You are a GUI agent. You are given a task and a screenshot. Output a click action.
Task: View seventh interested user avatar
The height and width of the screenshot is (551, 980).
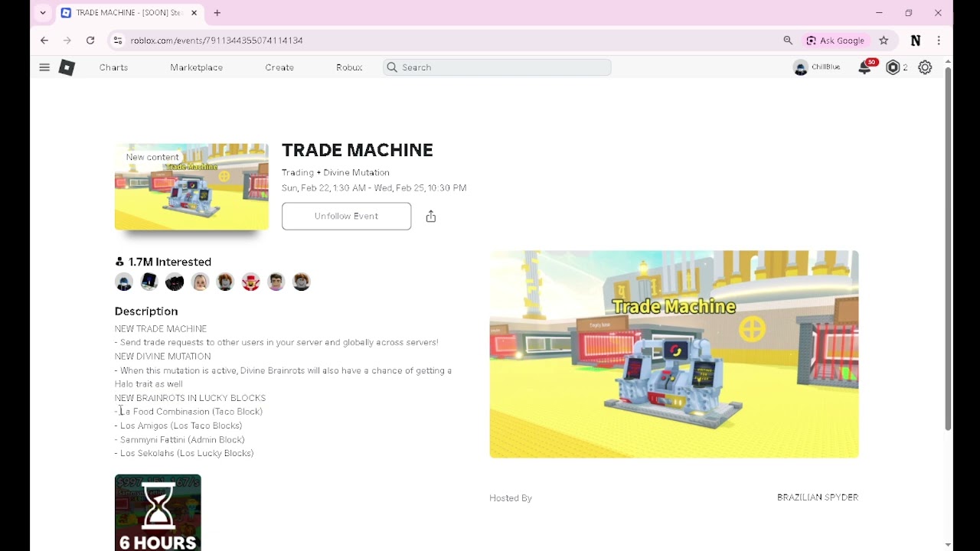276,282
